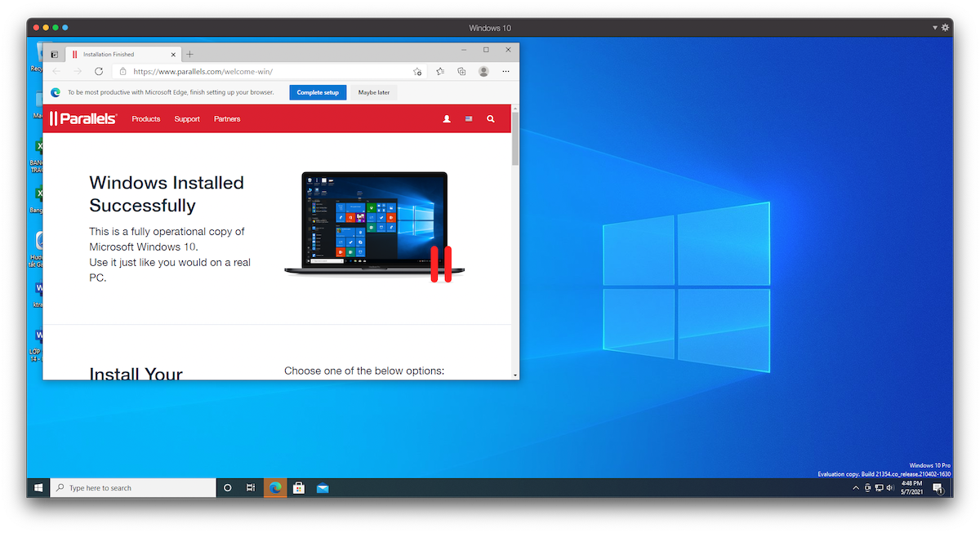Screen dimensions: 980x533
Task: Click the account icon in the red navbar
Action: [446, 118]
